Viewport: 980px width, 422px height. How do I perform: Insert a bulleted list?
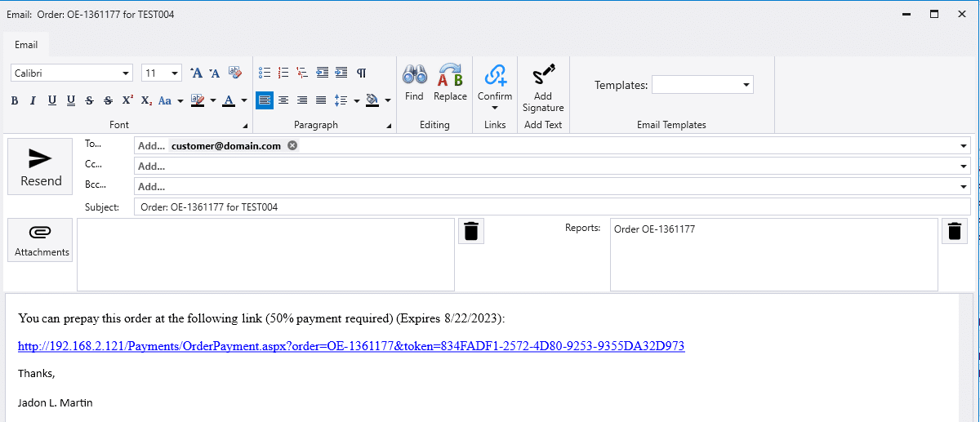[265, 73]
